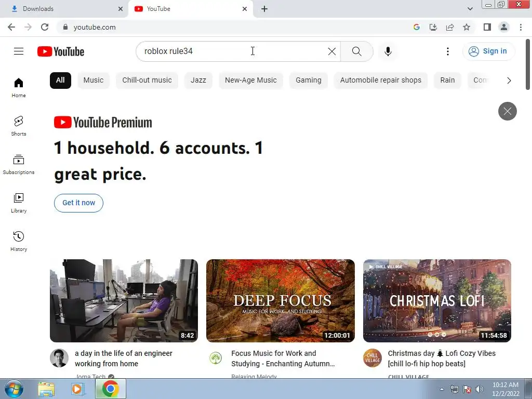Open Library from the sidebar
532x399 pixels.
(19, 203)
